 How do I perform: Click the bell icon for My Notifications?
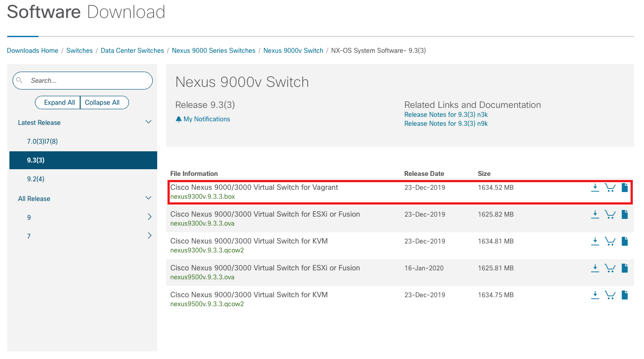tap(179, 120)
